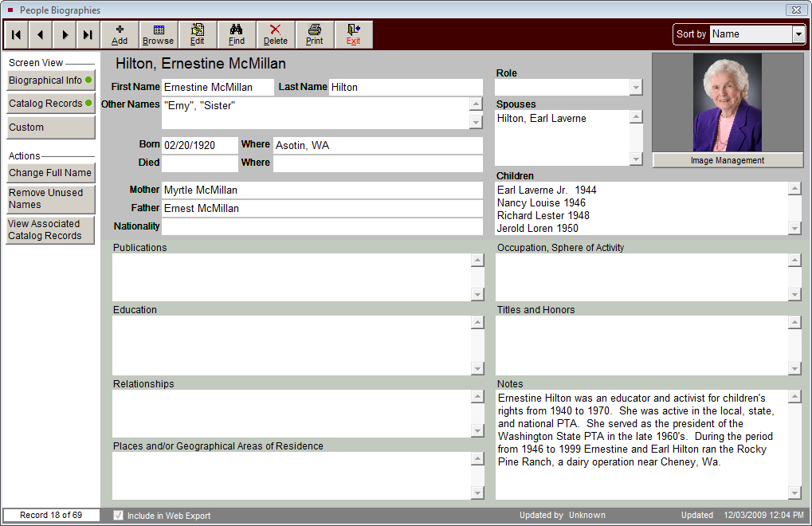This screenshot has height=526, width=812.
Task: Select the Edit record icon
Action: [x=197, y=33]
